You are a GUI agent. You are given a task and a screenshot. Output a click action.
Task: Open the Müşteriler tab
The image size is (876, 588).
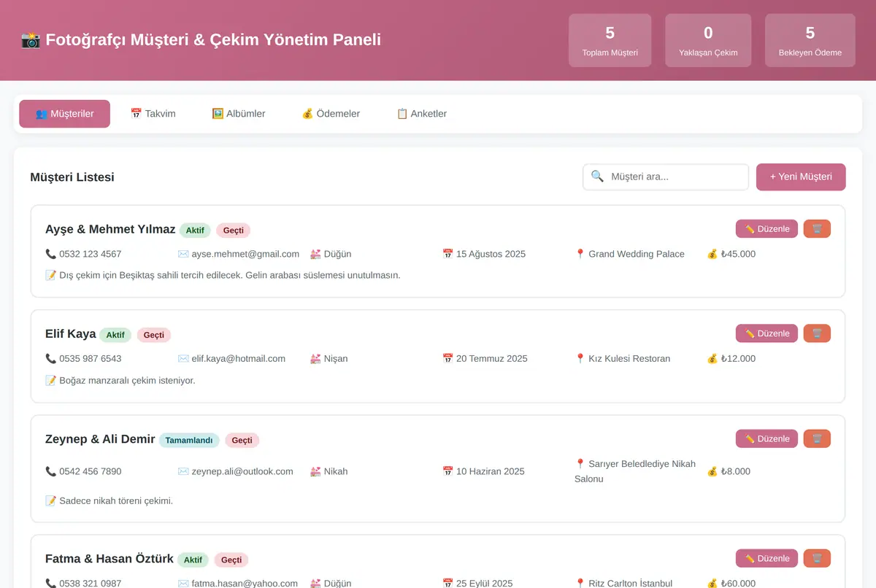[65, 114]
